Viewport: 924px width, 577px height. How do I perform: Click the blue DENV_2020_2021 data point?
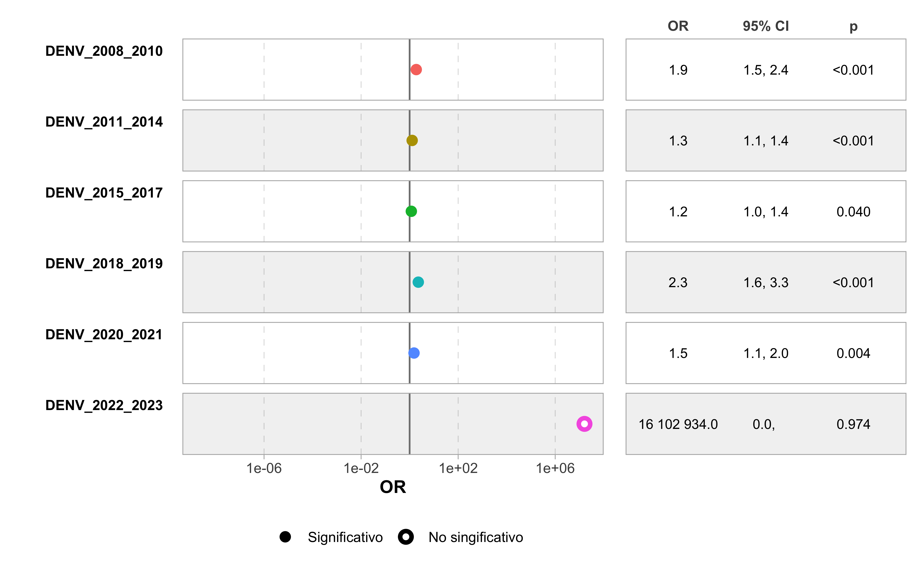pos(414,353)
